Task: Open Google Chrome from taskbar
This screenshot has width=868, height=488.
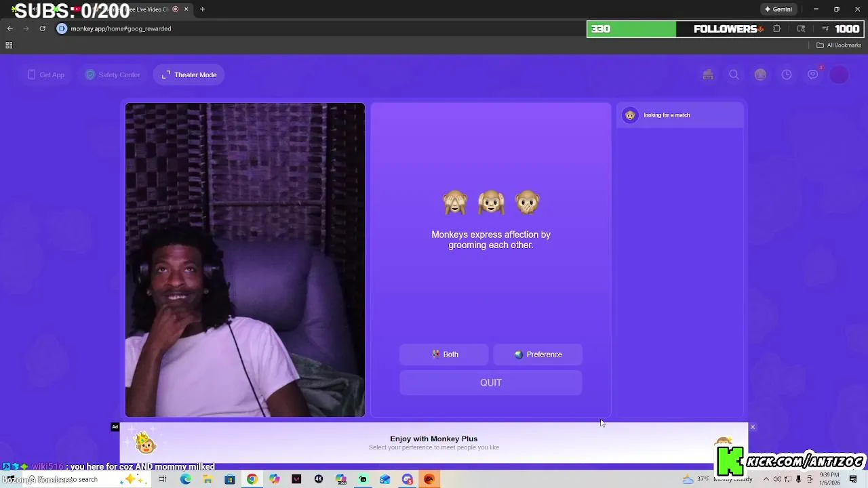Action: 252,480
